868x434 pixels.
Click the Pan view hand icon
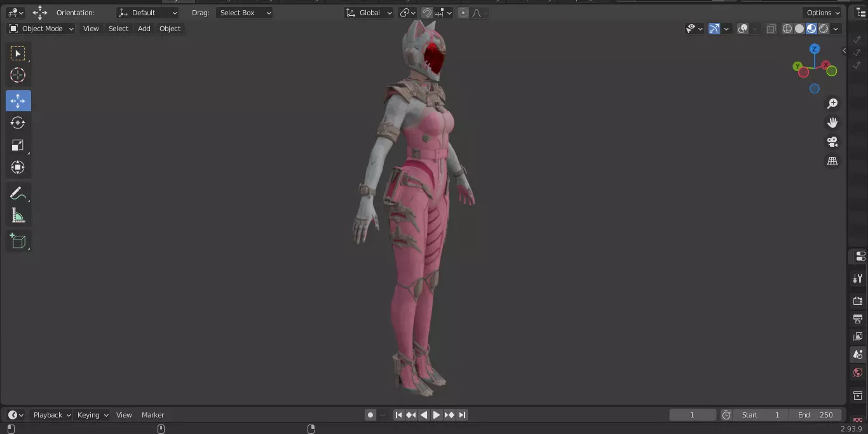(x=832, y=123)
